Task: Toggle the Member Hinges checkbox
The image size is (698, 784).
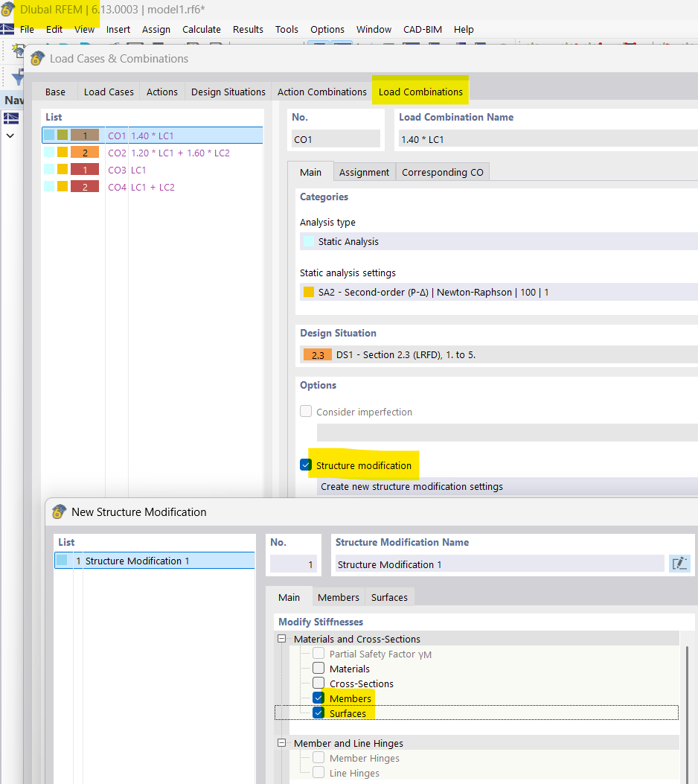Action: tap(318, 757)
